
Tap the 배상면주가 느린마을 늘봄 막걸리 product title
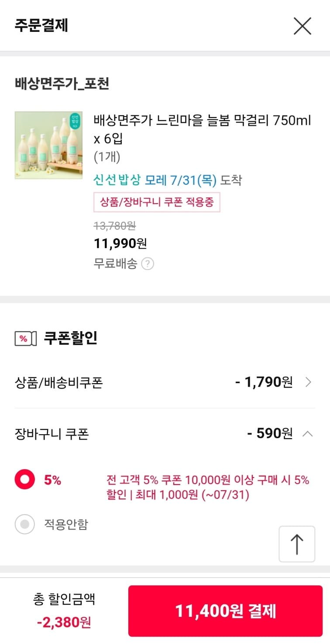[x=202, y=130]
